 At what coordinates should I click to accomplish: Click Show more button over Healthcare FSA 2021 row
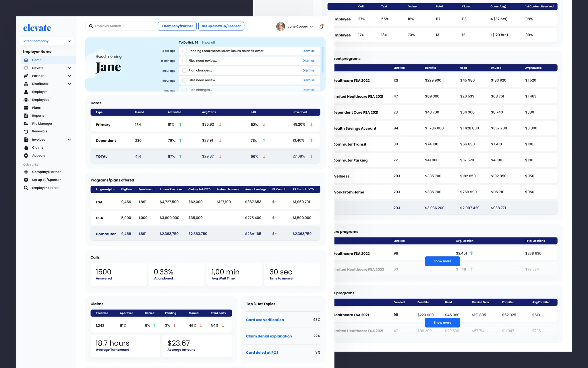click(442, 323)
